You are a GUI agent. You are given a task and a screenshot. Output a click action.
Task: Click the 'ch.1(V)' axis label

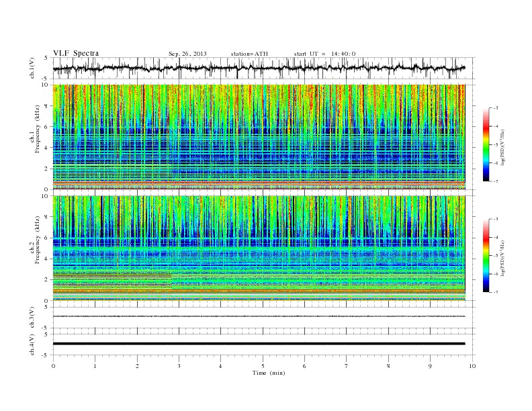coord(32,68)
